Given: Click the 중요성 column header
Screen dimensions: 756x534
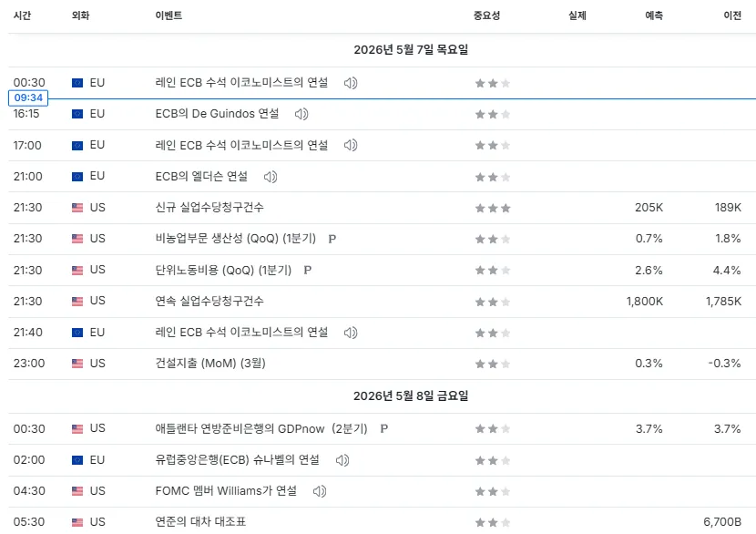Looking at the screenshot, I should pyautogui.click(x=487, y=15).
